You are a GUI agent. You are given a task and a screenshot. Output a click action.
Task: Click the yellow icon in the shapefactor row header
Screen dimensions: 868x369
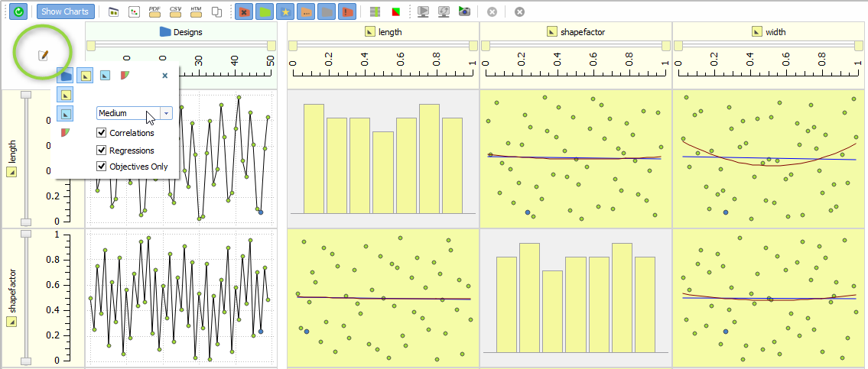[11, 322]
